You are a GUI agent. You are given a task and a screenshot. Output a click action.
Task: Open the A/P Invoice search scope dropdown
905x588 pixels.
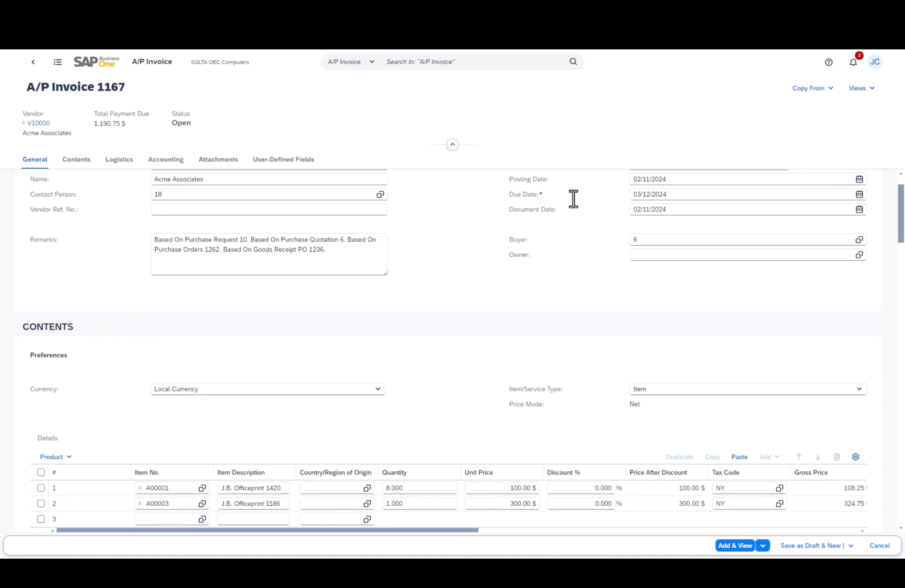pyautogui.click(x=351, y=62)
